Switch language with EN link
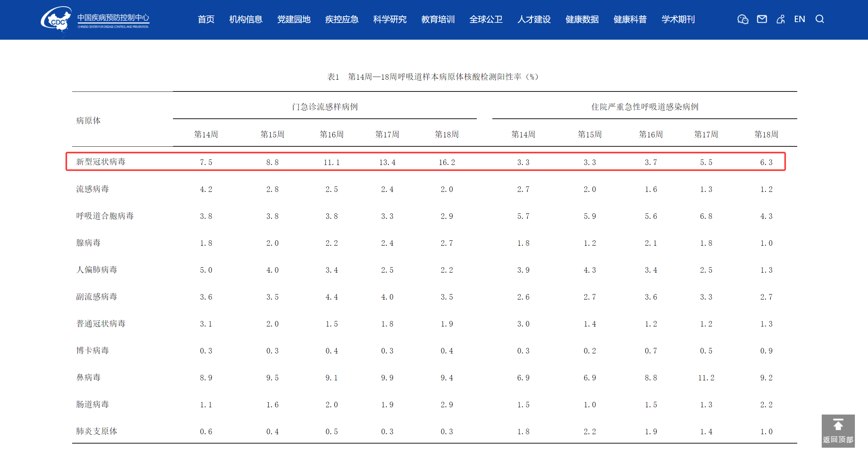The height and width of the screenshot is (457, 868). (x=799, y=19)
